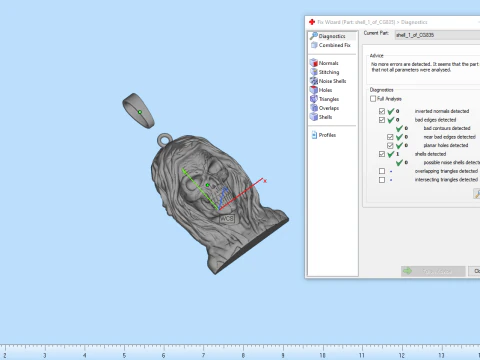Click the Current Part name field

pos(437,35)
